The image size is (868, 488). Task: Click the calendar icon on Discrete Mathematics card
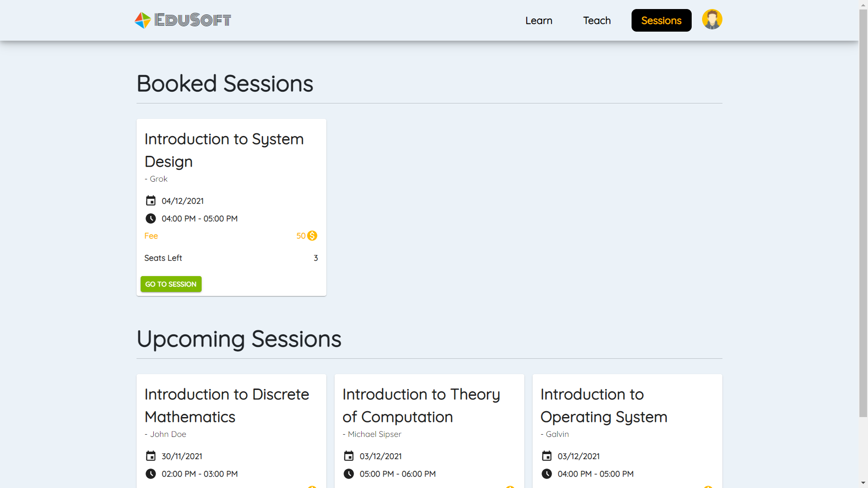[x=151, y=456]
